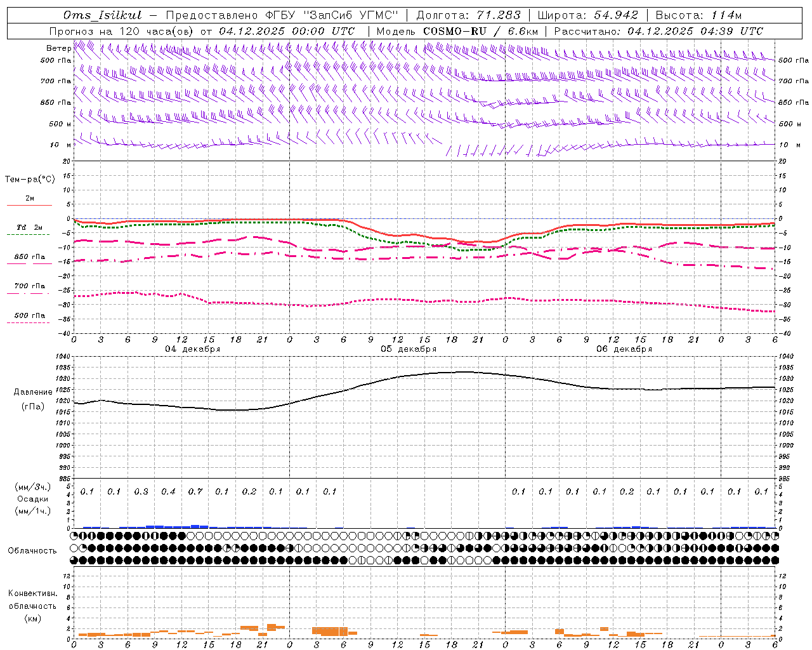This screenshot has width=812, height=650.
Task: Click the 'Ветер' wind panel label
Action: pos(58,48)
